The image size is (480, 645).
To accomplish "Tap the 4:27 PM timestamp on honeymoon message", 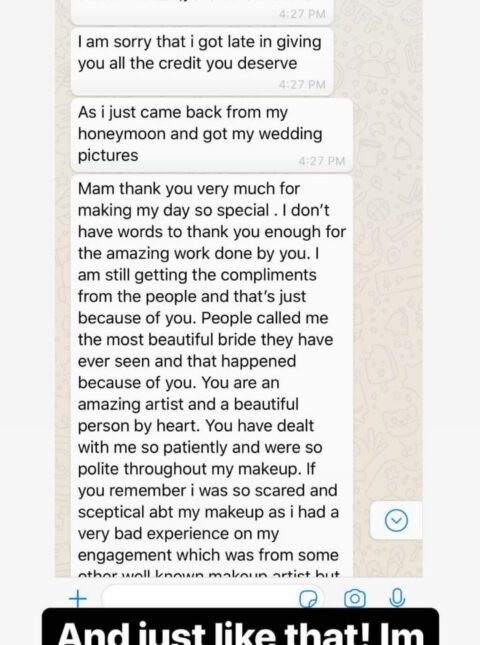I will tap(322, 161).
